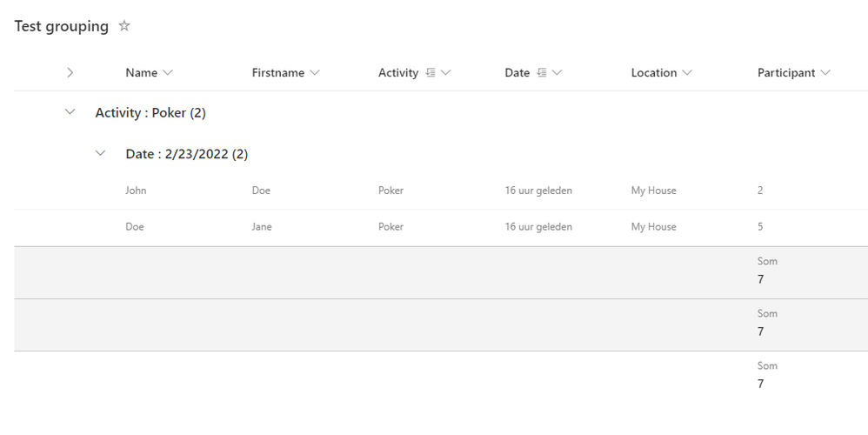The width and height of the screenshot is (868, 435).
Task: Collapse the Activity : Poker group
Action: pyautogui.click(x=70, y=112)
